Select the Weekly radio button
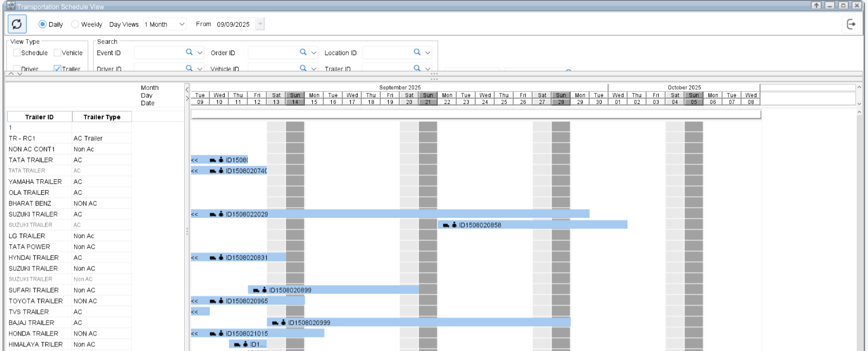Viewport: 868px width, 351px height. pyautogui.click(x=75, y=24)
